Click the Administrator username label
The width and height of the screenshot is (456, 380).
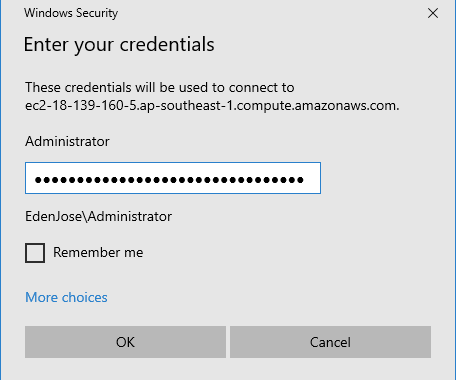(67, 141)
